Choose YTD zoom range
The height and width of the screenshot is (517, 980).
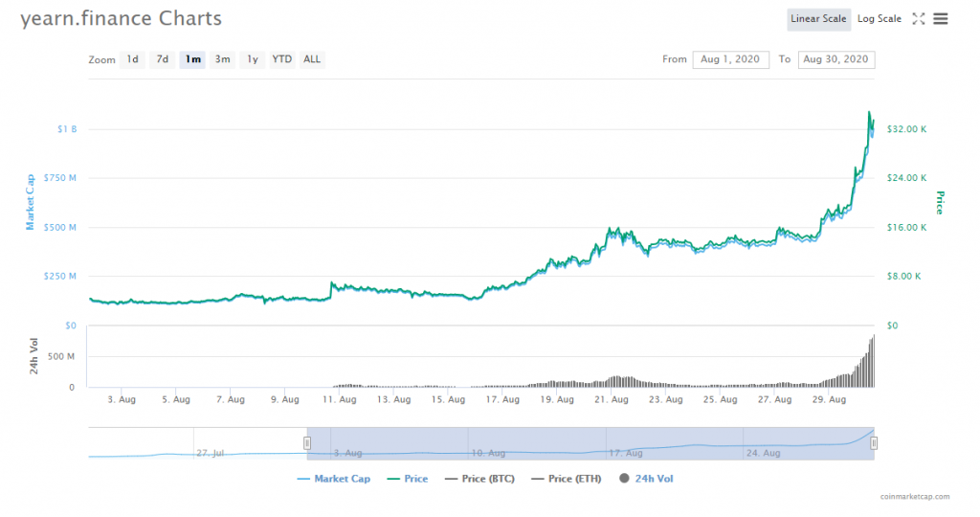pyautogui.click(x=282, y=59)
